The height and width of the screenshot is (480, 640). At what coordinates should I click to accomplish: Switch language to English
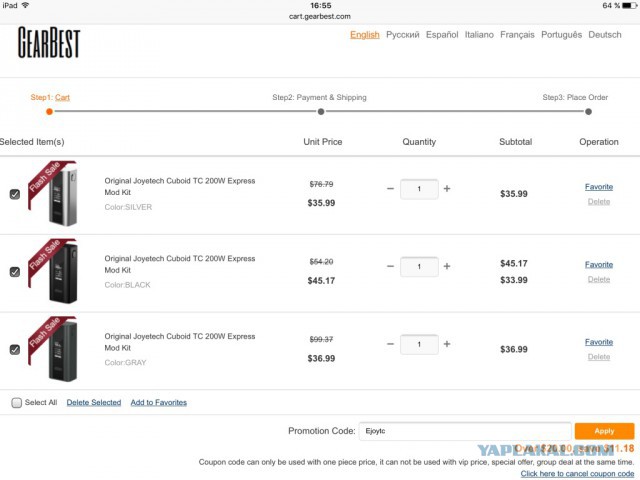[x=364, y=35]
